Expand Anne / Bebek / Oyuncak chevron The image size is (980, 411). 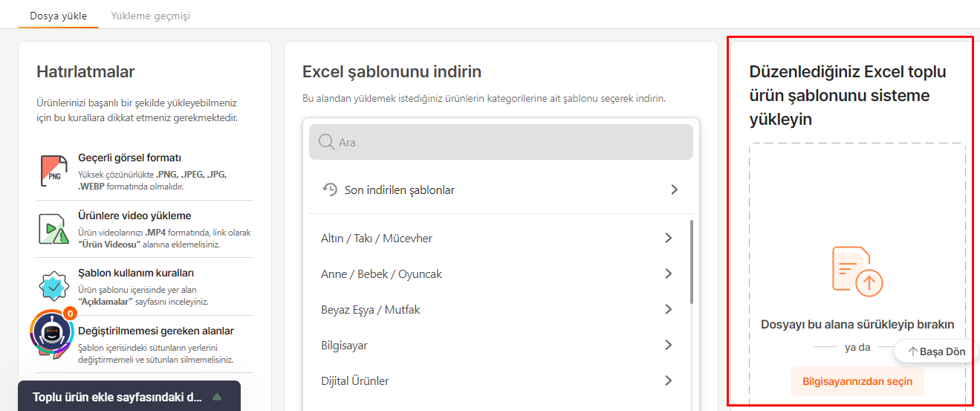[x=668, y=274]
